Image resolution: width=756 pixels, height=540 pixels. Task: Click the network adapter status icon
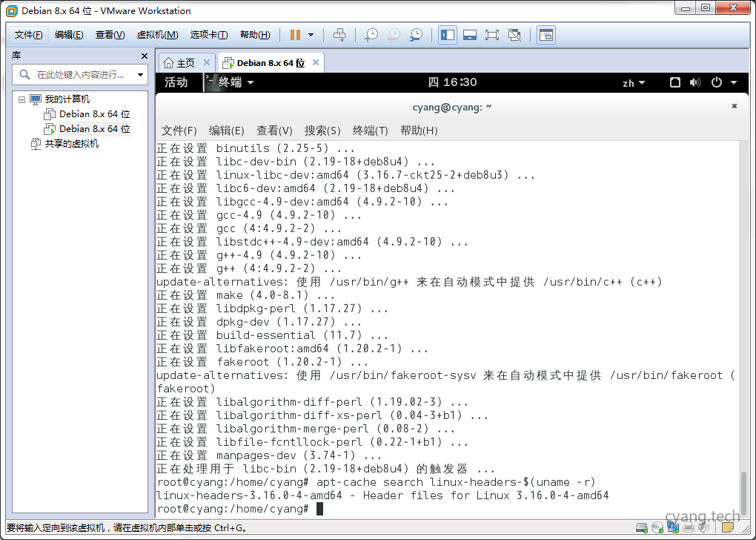pyautogui.click(x=673, y=527)
